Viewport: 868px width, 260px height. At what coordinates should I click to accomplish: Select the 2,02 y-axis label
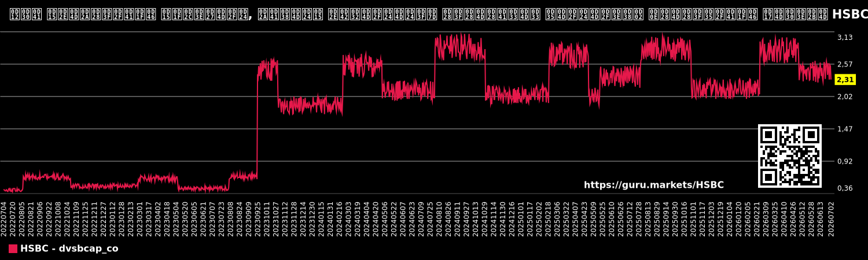click(845, 96)
